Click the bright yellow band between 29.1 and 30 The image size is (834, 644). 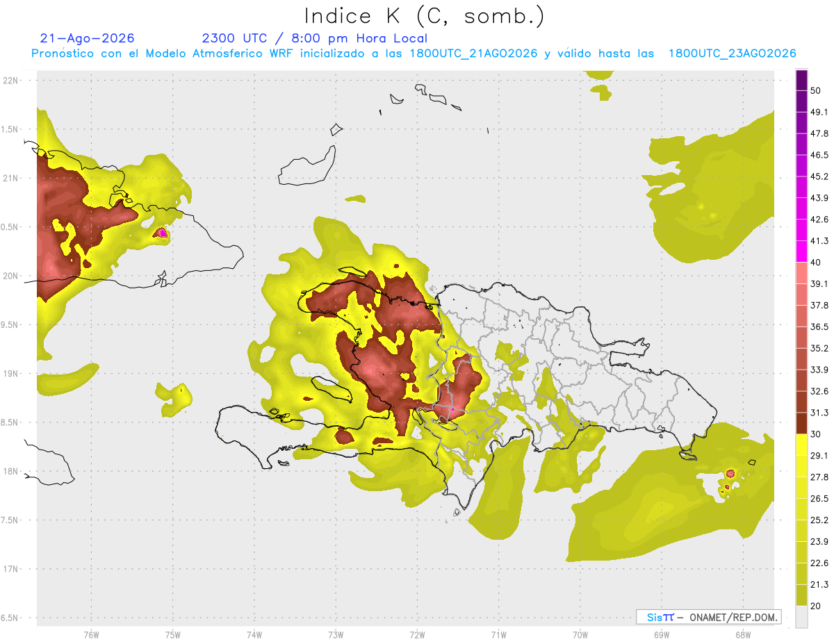(x=801, y=445)
